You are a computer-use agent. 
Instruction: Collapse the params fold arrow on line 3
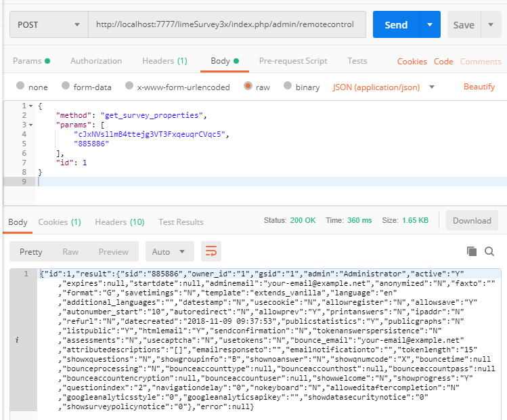pyautogui.click(x=30, y=125)
